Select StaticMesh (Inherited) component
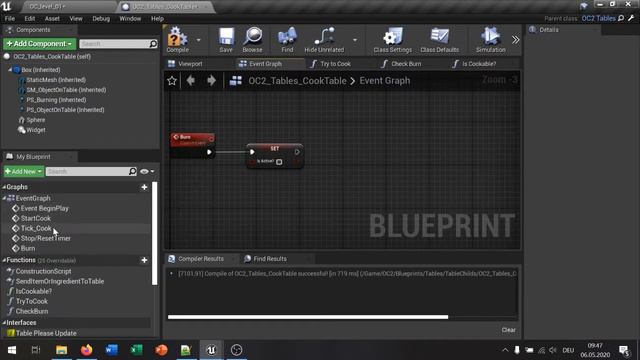The height and width of the screenshot is (360, 640). 56,80
